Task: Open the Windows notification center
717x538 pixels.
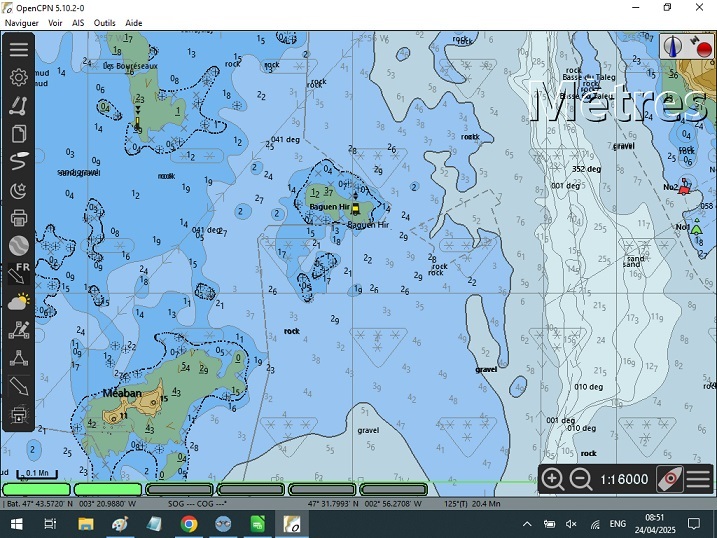Action: click(694, 524)
